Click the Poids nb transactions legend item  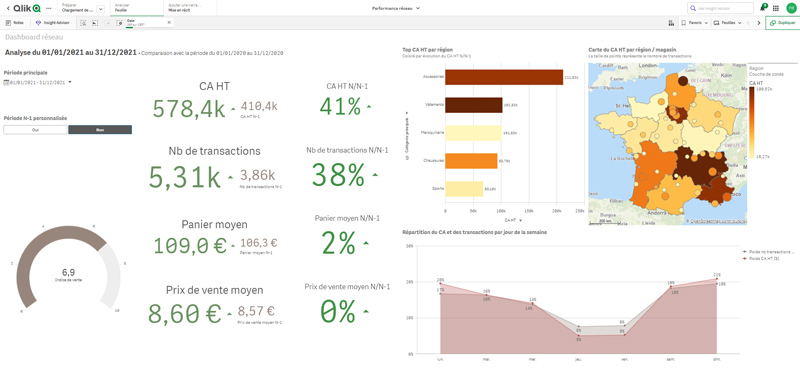coord(769,252)
